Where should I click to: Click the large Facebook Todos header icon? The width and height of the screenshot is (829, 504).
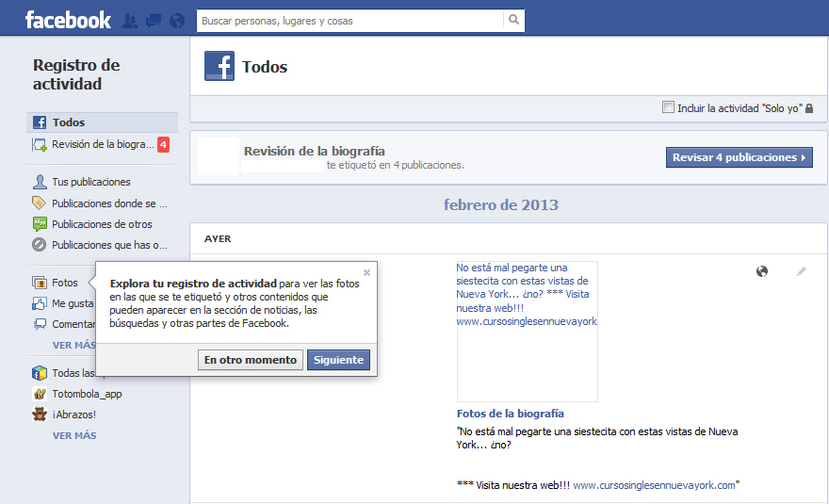pyautogui.click(x=219, y=66)
